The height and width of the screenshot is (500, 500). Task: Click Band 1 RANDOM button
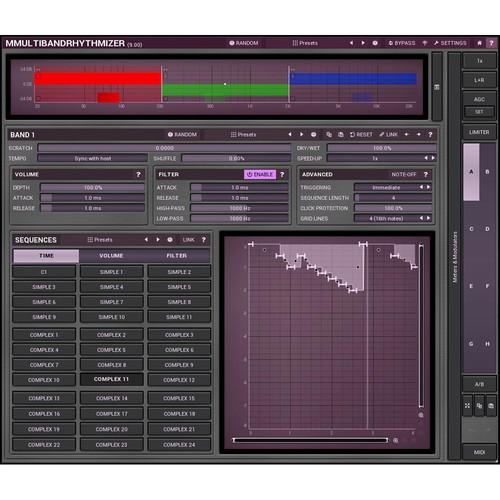[182, 134]
